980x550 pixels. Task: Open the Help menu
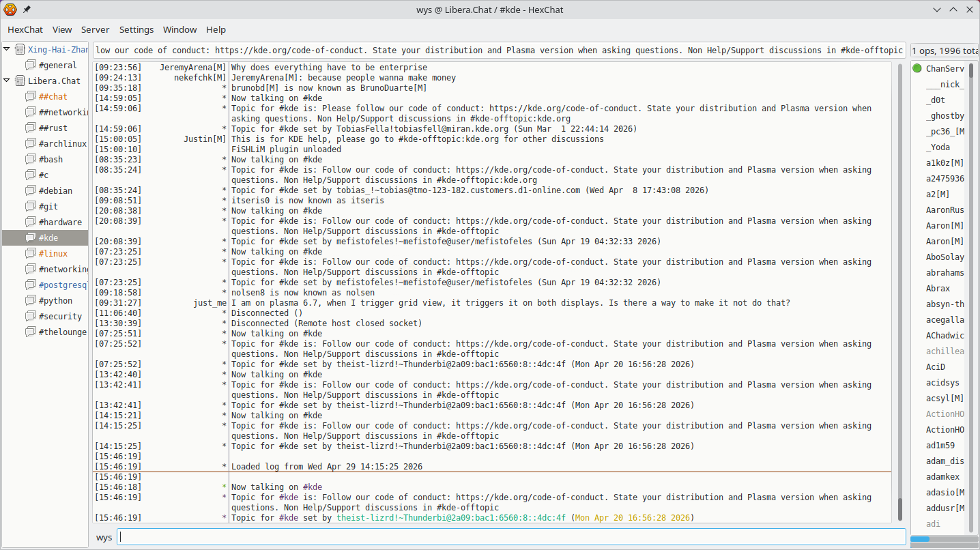(x=216, y=30)
